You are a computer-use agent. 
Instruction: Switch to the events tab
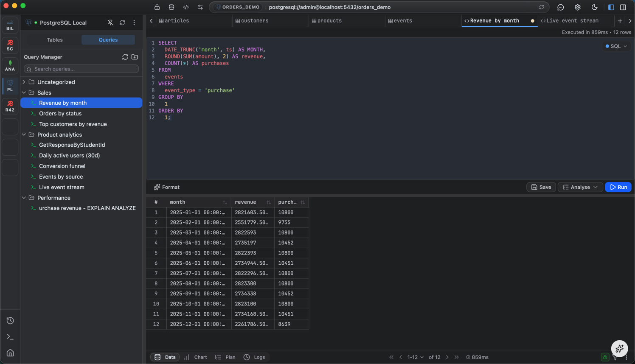pyautogui.click(x=423, y=21)
